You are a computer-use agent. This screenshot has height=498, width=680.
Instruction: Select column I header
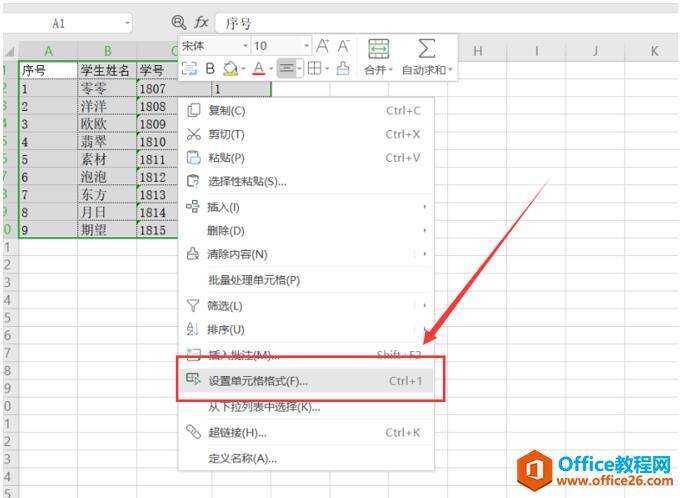pyautogui.click(x=536, y=51)
